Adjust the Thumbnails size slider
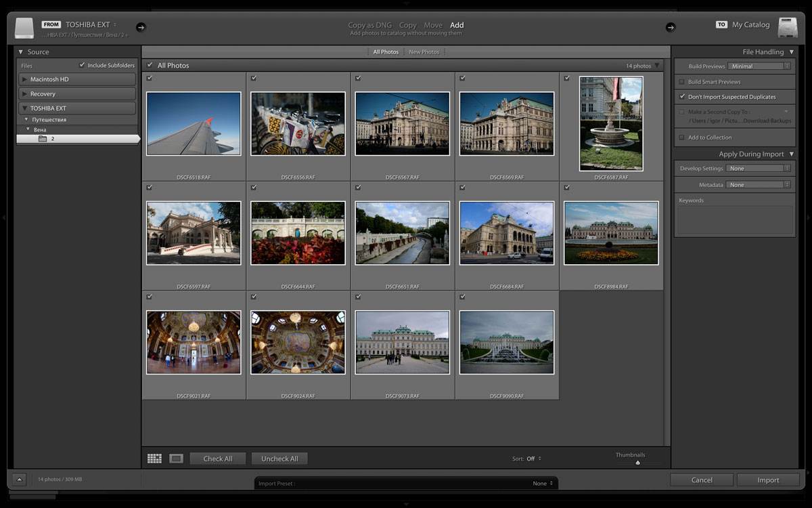The height and width of the screenshot is (508, 812). (x=637, y=463)
